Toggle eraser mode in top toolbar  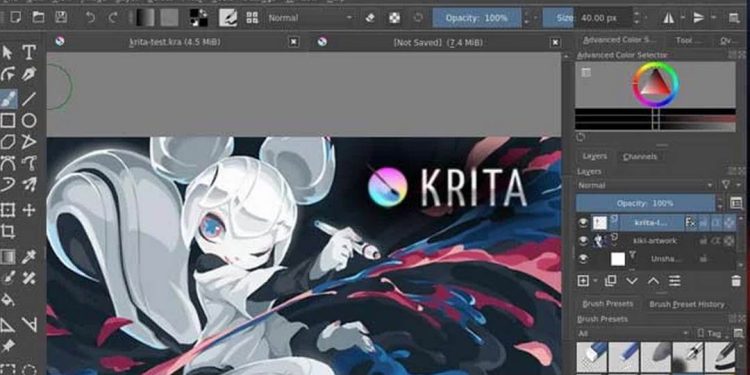click(x=370, y=18)
